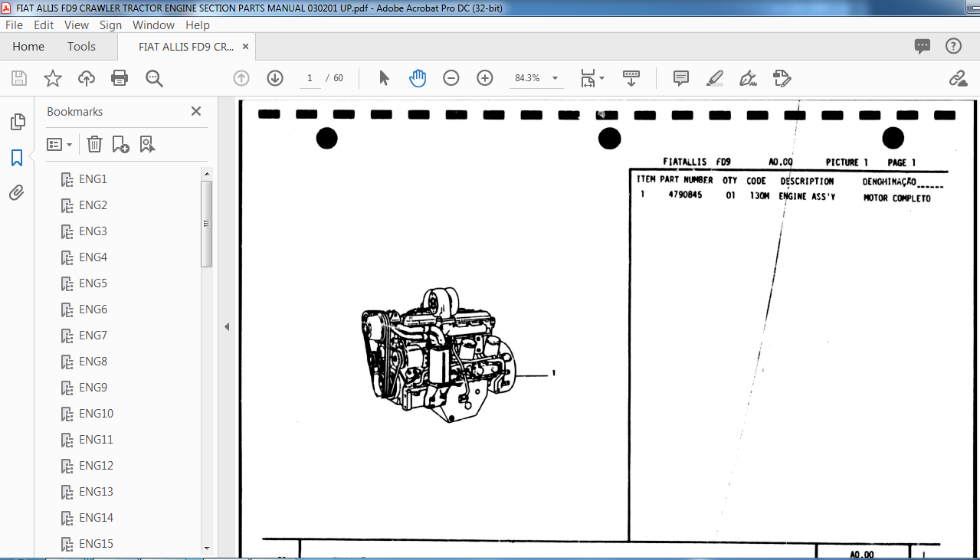Open Find text search tool
Screen dimensions: 980x560
pos(154,78)
